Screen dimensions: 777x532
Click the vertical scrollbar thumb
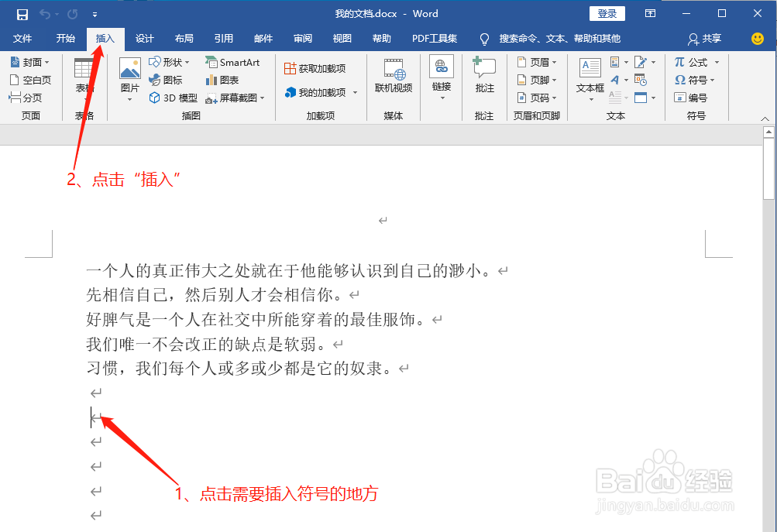click(x=768, y=168)
